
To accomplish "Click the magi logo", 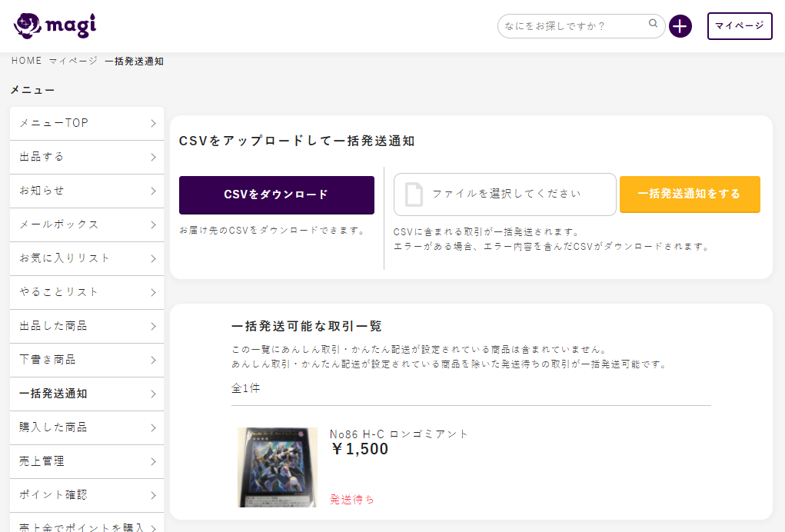I will (x=55, y=26).
